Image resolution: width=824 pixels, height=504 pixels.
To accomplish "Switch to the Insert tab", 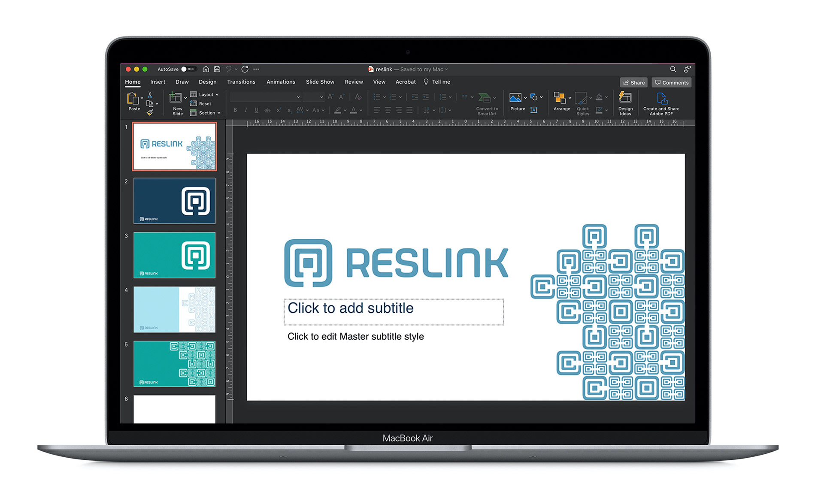I will 158,82.
